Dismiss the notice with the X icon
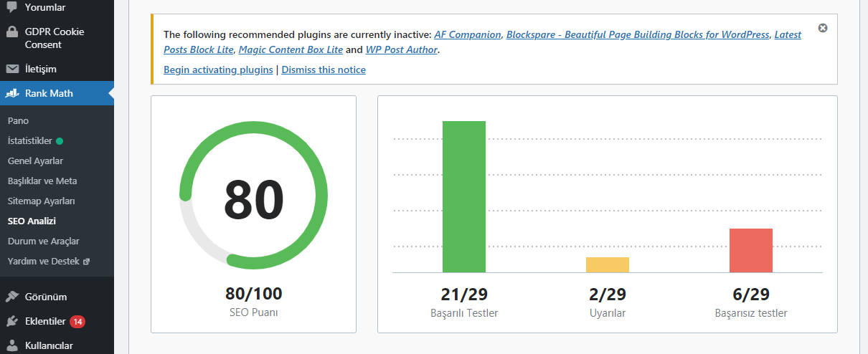This screenshot has height=354, width=868. click(x=823, y=28)
